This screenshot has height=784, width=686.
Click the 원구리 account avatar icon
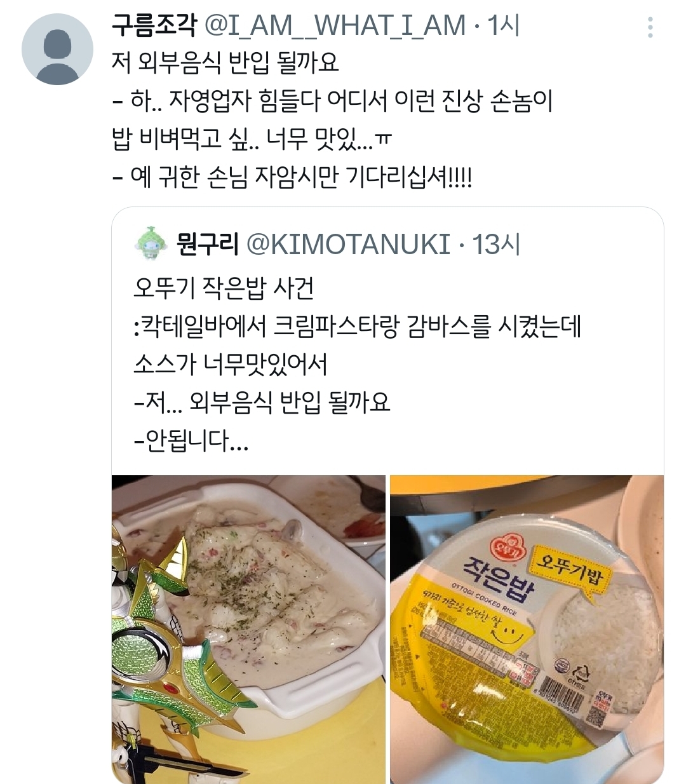(151, 244)
